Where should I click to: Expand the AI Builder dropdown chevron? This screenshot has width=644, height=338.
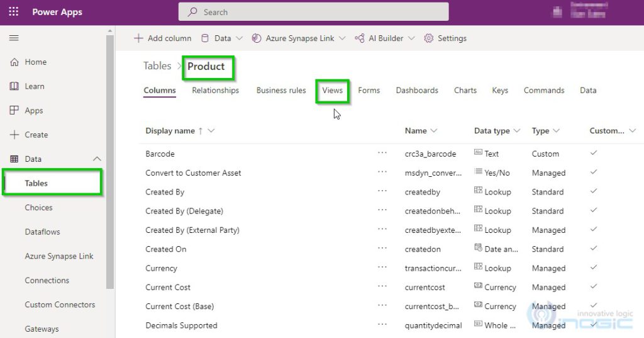coord(411,38)
